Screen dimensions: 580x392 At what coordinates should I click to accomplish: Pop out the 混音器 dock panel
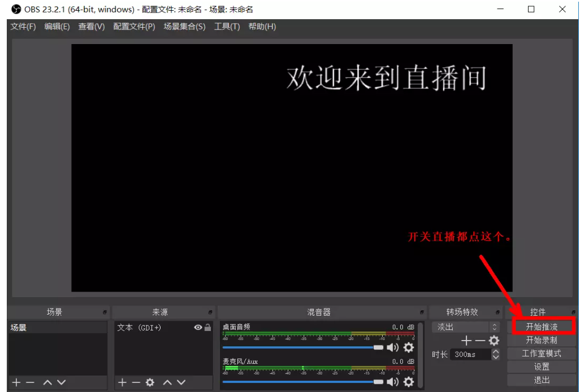click(422, 312)
